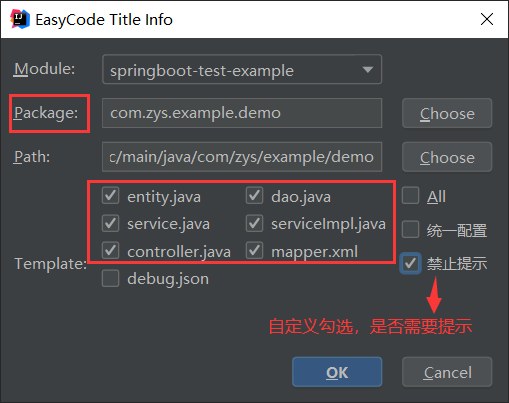Screen dimensions: 509x403
Task: Open the Module dropdown list
Action: point(242,69)
